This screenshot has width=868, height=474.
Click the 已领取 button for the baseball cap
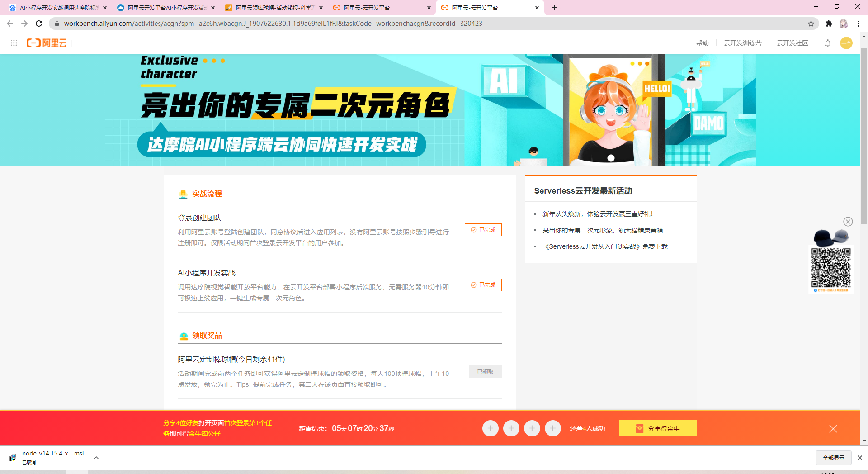coord(485,371)
